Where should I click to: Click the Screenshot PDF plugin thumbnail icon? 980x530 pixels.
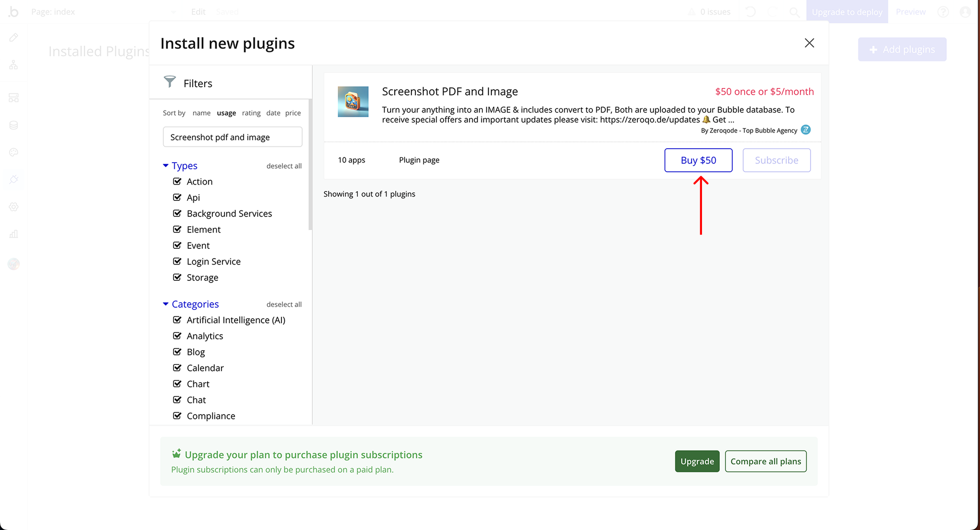tap(353, 101)
